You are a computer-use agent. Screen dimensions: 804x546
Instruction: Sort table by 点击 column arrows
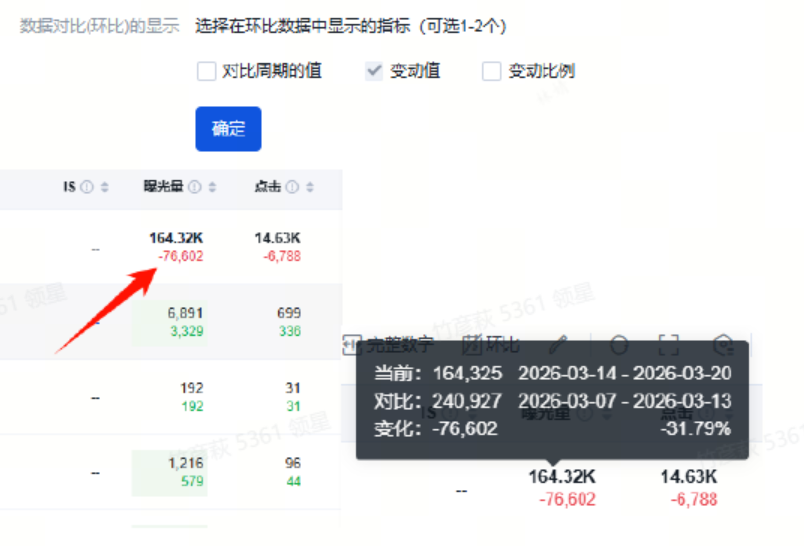pyautogui.click(x=310, y=187)
